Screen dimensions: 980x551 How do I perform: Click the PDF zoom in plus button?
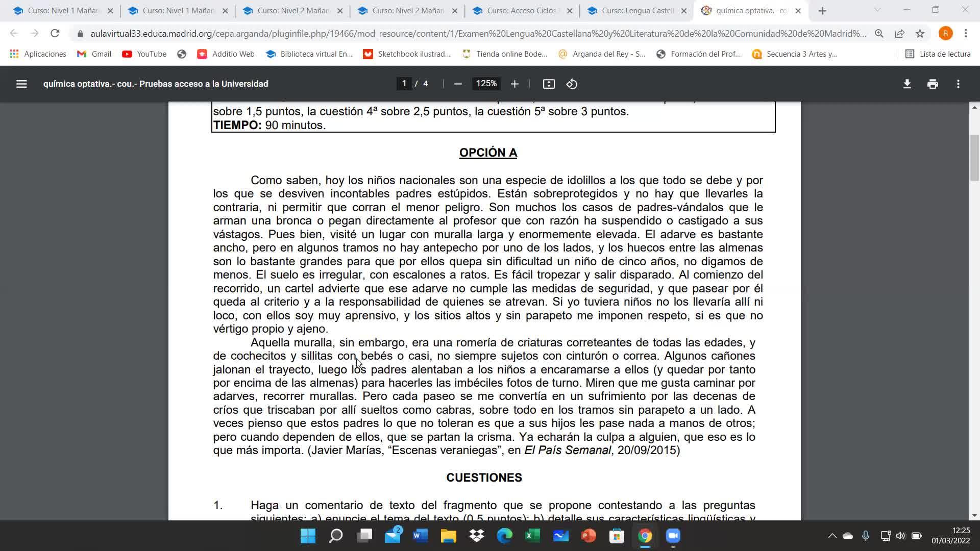tap(514, 84)
